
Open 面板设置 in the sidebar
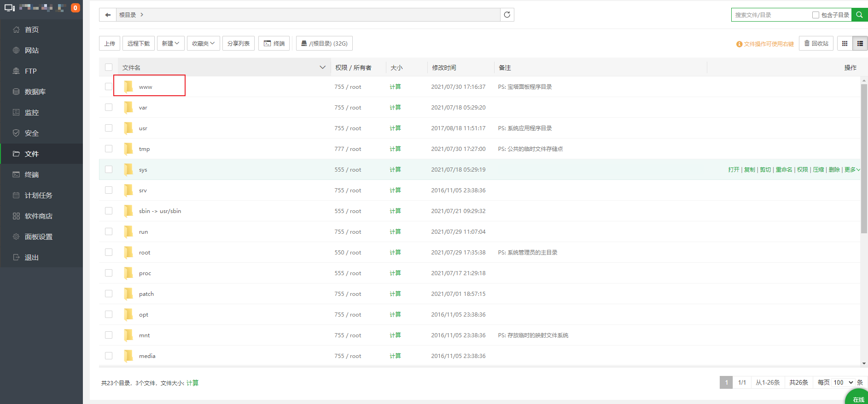click(41, 237)
